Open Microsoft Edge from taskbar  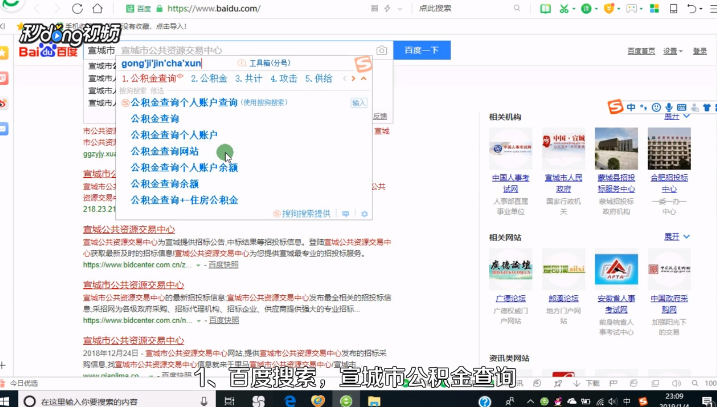[290, 401]
